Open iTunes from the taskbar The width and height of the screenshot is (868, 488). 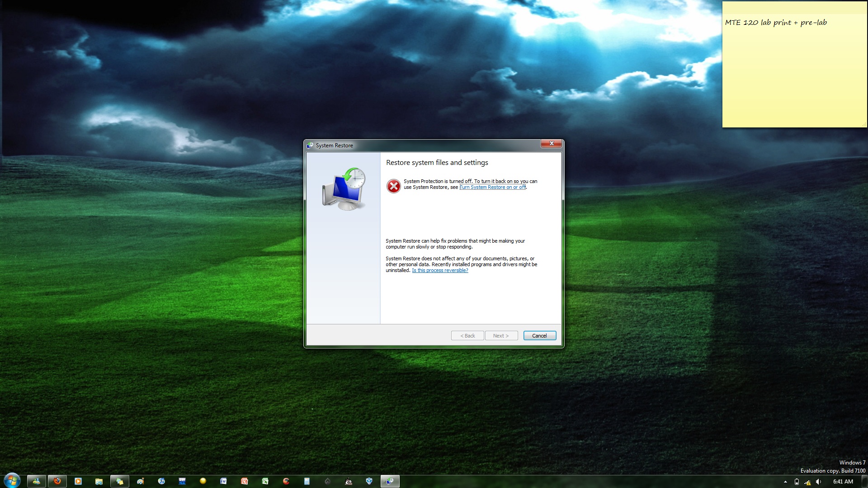pos(161,481)
